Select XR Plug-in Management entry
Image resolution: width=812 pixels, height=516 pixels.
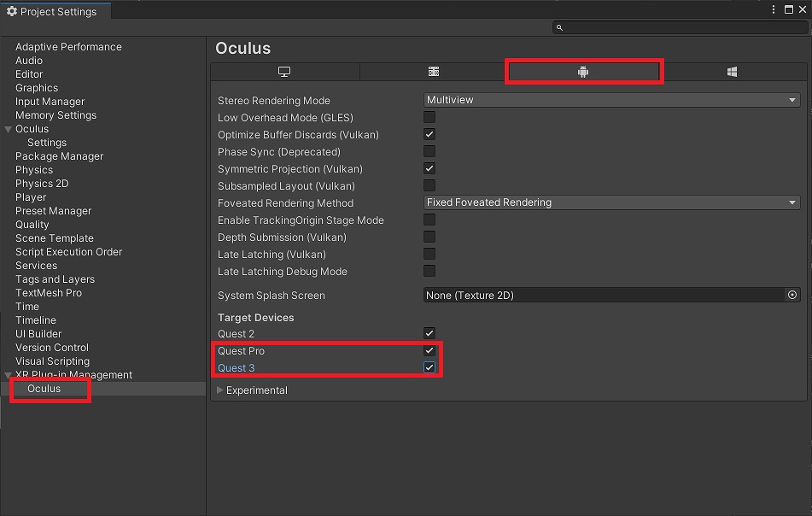click(73, 374)
